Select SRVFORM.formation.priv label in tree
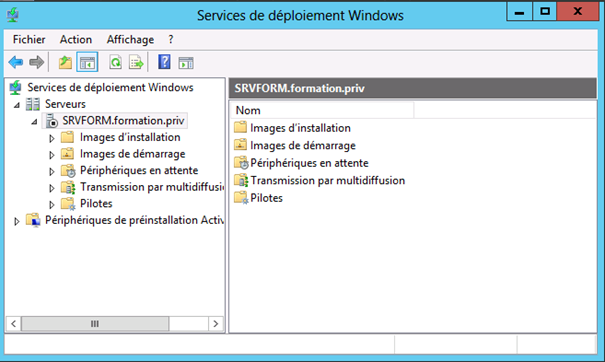 (123, 121)
